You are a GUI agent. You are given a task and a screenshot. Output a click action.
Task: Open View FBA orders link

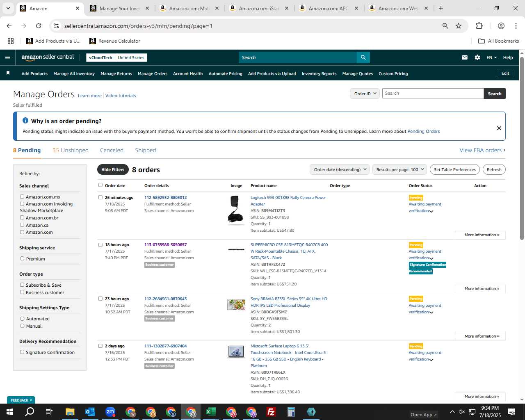482,150
